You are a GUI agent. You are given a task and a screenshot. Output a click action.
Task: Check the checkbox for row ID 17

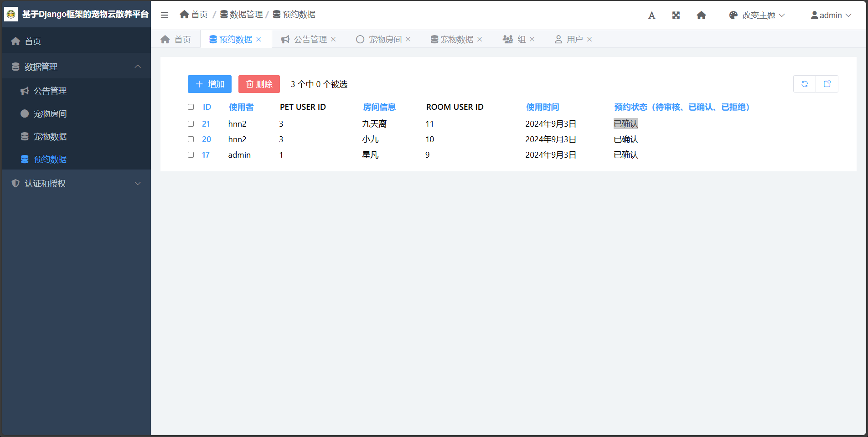(191, 155)
